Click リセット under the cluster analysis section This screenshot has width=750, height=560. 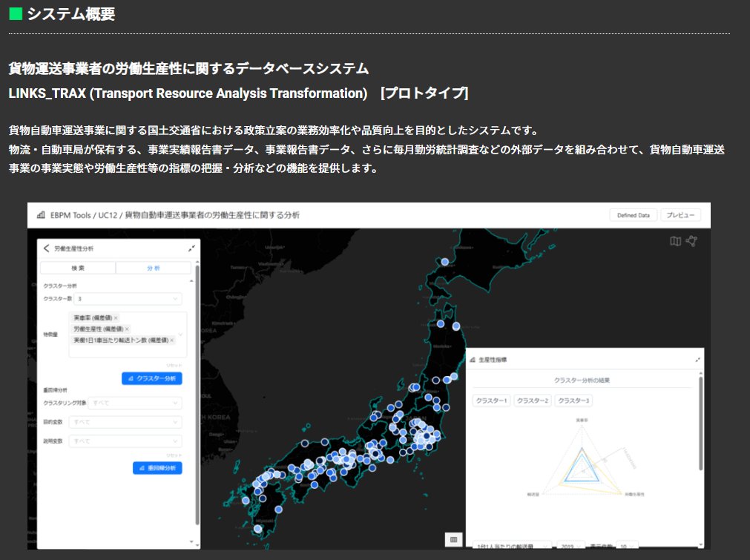click(x=174, y=366)
